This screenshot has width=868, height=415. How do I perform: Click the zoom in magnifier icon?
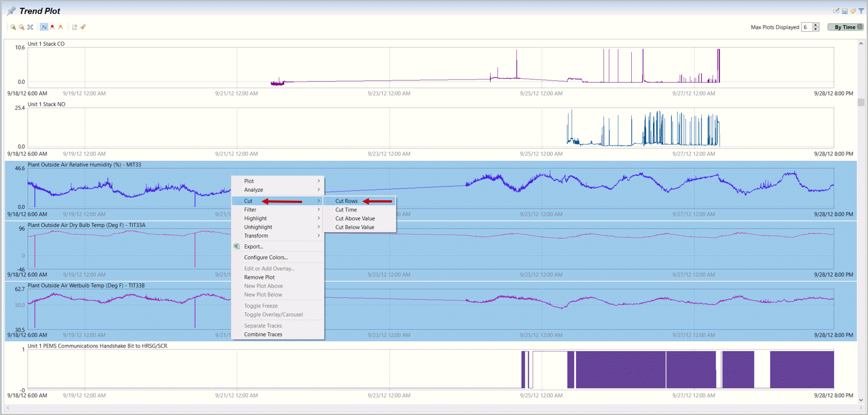[x=13, y=27]
